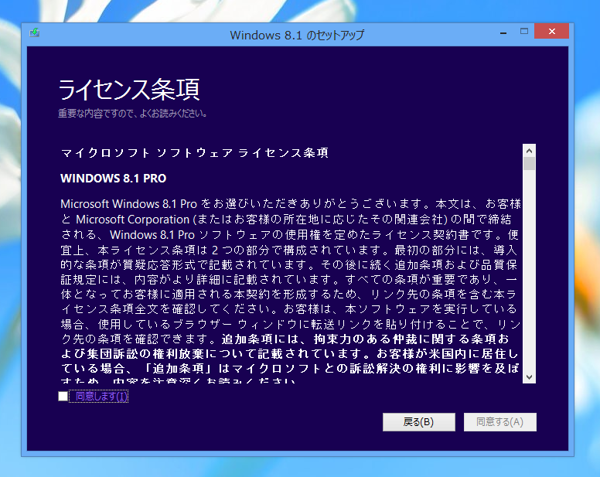Click the setup icon in the title bar
The height and width of the screenshot is (477, 600).
click(34, 33)
